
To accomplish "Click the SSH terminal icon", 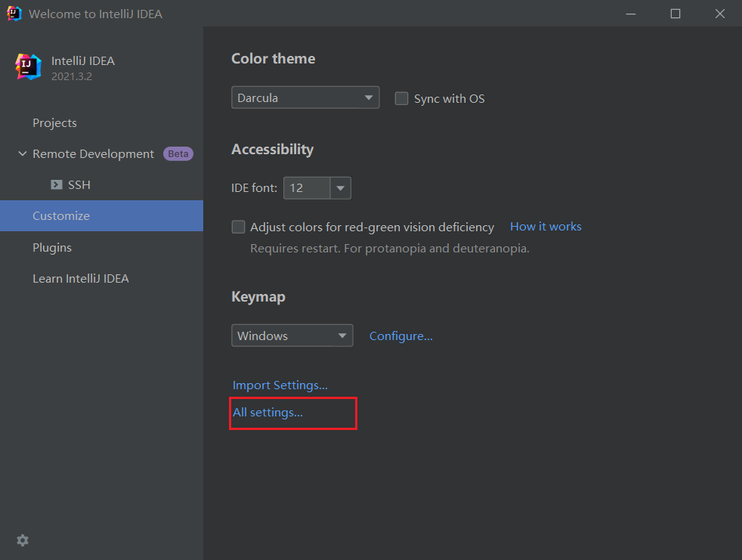I will coord(57,184).
